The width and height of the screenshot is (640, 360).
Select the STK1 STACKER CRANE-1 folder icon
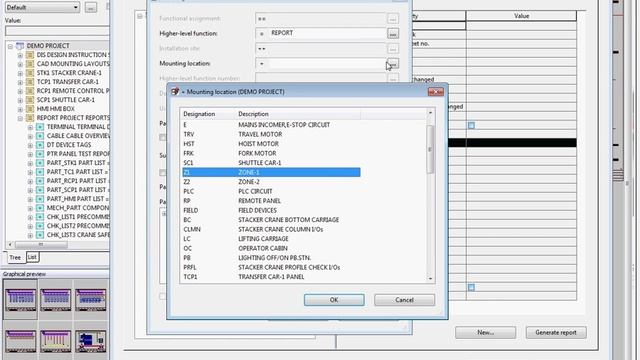30,73
